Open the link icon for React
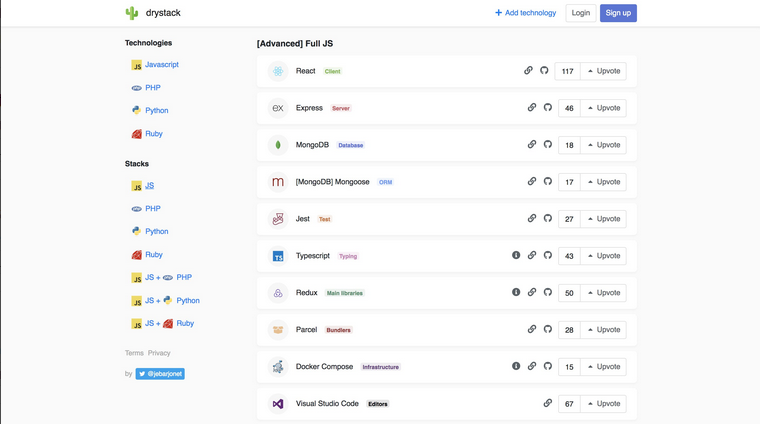The width and height of the screenshot is (760, 424). point(528,70)
